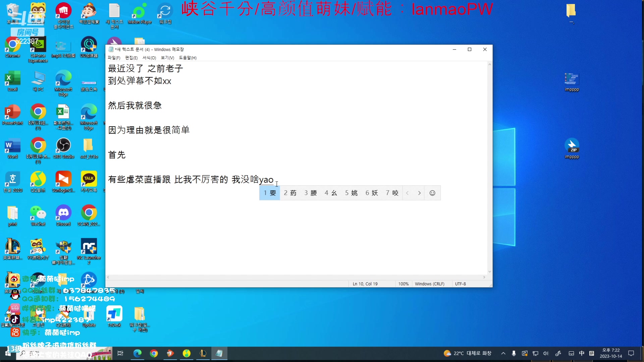Show next page of IME candidates
Image resolution: width=644 pixels, height=362 pixels.
coord(419,193)
